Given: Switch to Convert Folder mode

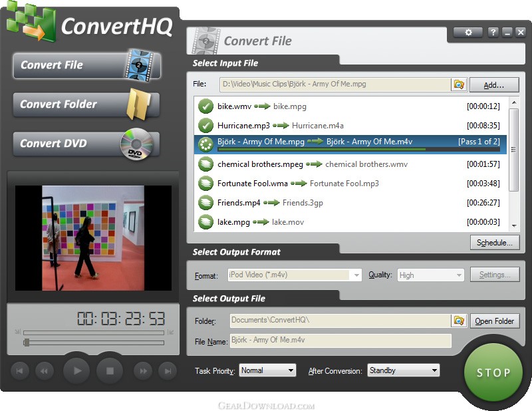Looking at the screenshot, I should [86, 104].
